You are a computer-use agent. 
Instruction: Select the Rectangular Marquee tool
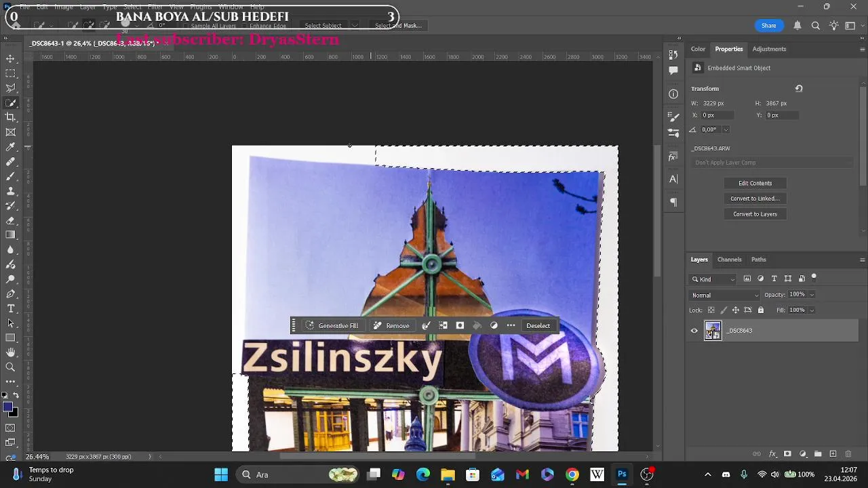point(10,73)
